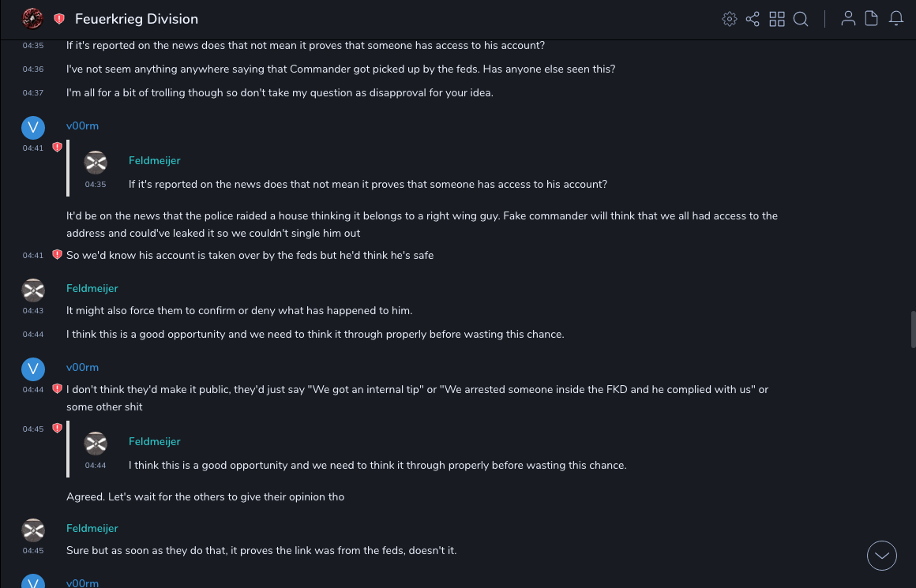This screenshot has width=916, height=588.
Task: Click the vertical scrollbar thumb
Action: coord(913,329)
